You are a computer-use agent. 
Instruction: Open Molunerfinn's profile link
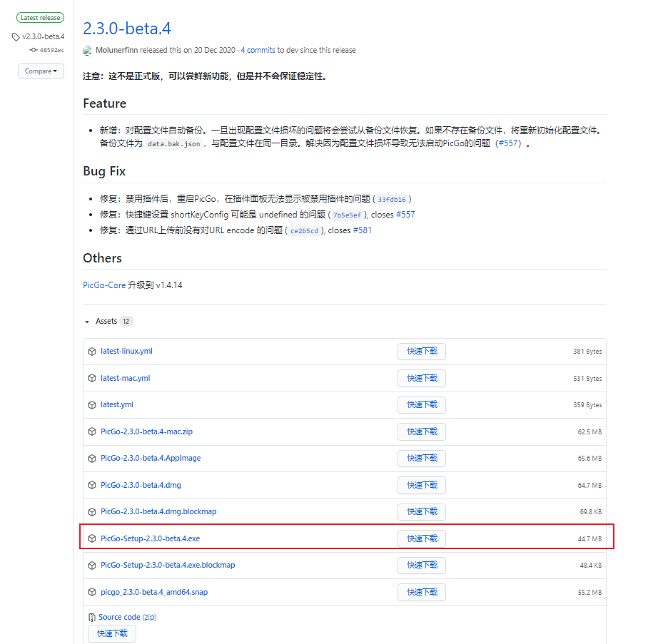[x=117, y=50]
